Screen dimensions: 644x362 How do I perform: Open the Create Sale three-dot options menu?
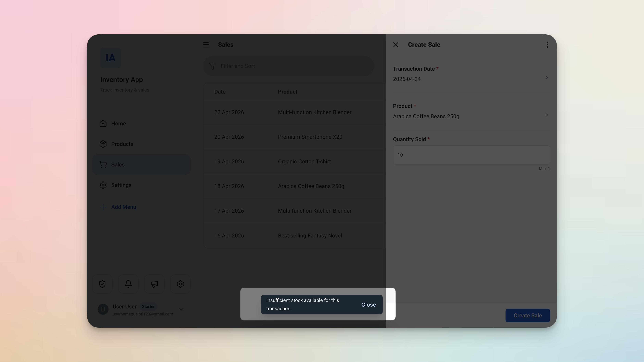(547, 45)
